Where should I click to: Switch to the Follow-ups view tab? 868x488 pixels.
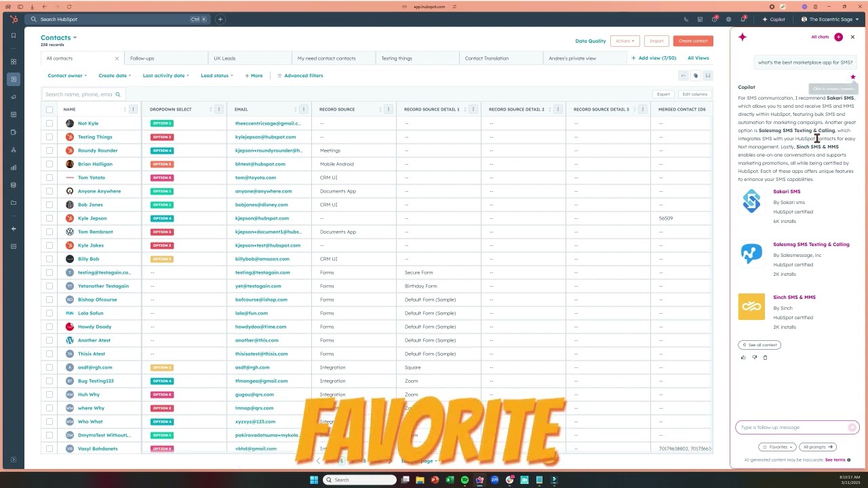point(165,58)
